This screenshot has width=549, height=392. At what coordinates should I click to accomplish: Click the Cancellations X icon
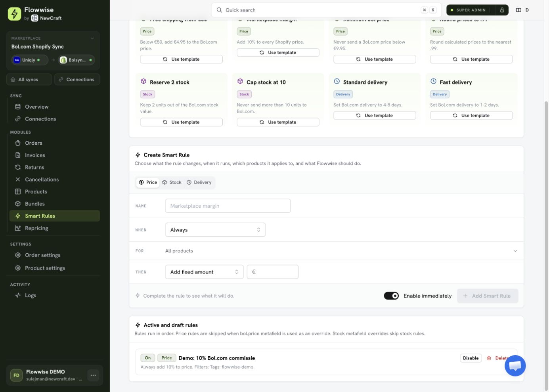coord(18,180)
